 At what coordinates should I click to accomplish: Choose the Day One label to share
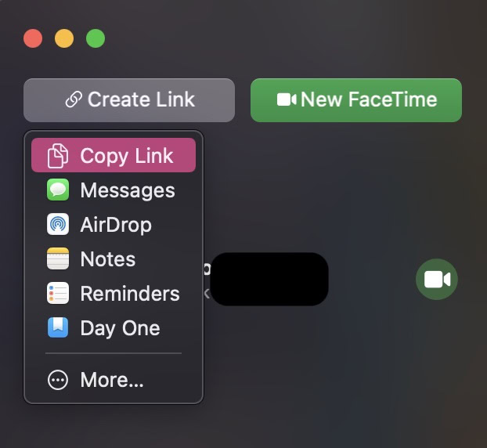pyautogui.click(x=120, y=328)
